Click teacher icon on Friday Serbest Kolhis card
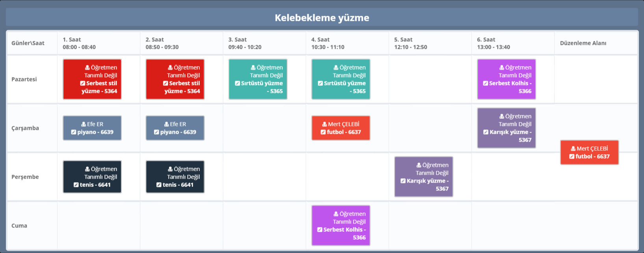This screenshot has width=644, height=253. 336,214
